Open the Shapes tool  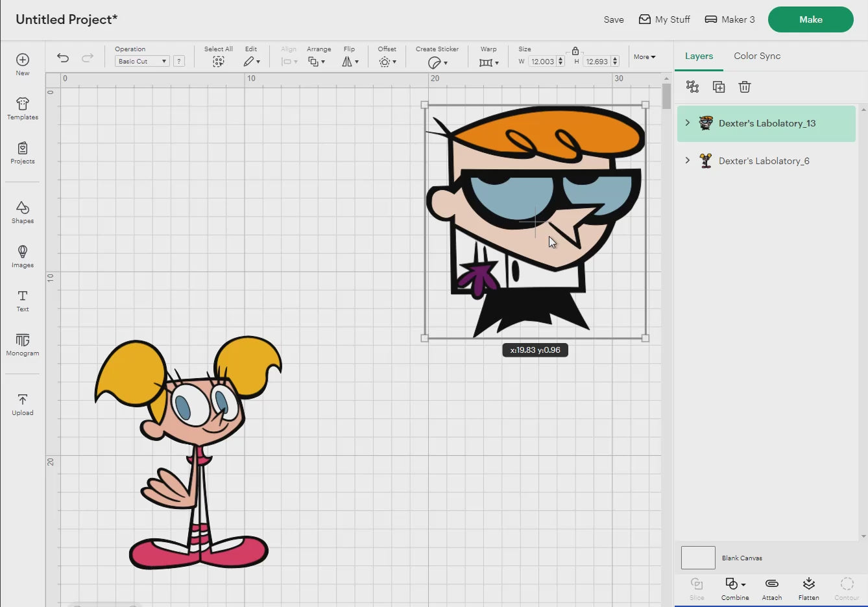click(23, 212)
